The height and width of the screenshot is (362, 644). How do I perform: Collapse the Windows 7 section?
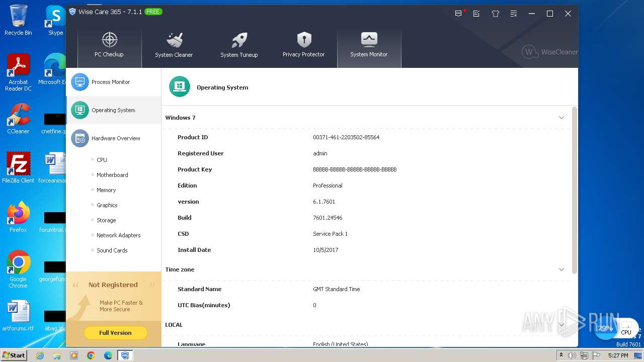pyautogui.click(x=561, y=118)
